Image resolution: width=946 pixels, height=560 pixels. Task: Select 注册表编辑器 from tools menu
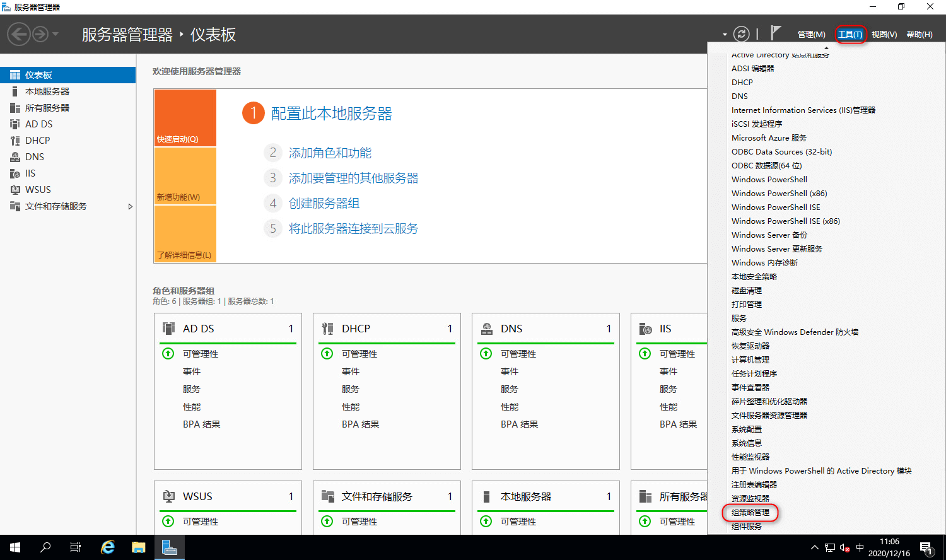click(754, 485)
